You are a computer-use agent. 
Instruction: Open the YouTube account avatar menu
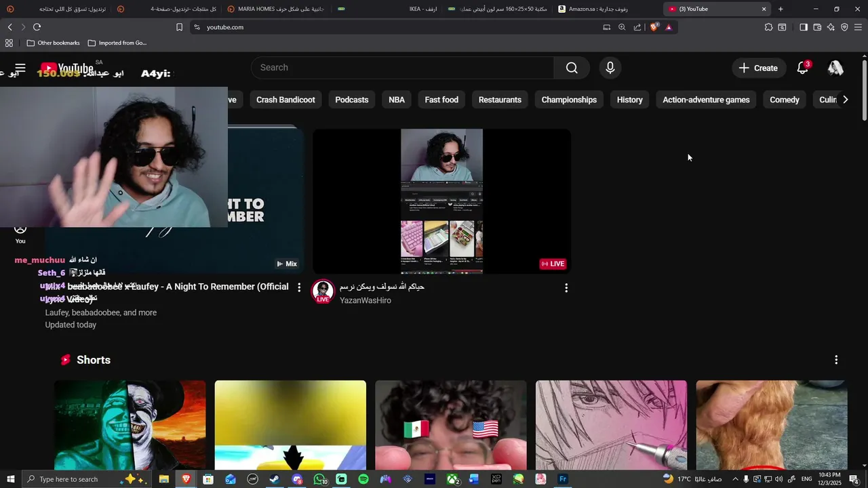tap(835, 68)
